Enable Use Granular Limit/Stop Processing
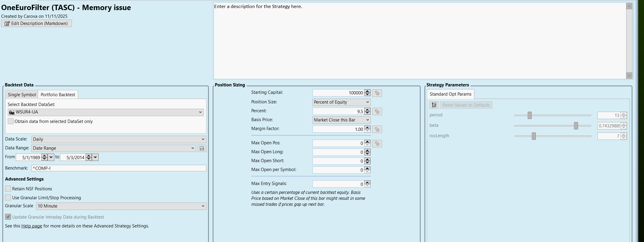The width and height of the screenshot is (644, 242). pyautogui.click(x=8, y=197)
